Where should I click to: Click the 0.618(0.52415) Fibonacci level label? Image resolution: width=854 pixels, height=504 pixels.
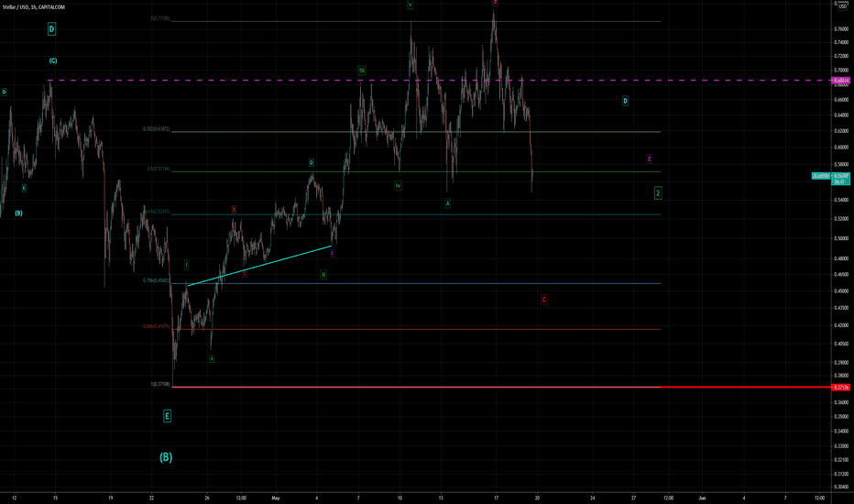click(158, 212)
